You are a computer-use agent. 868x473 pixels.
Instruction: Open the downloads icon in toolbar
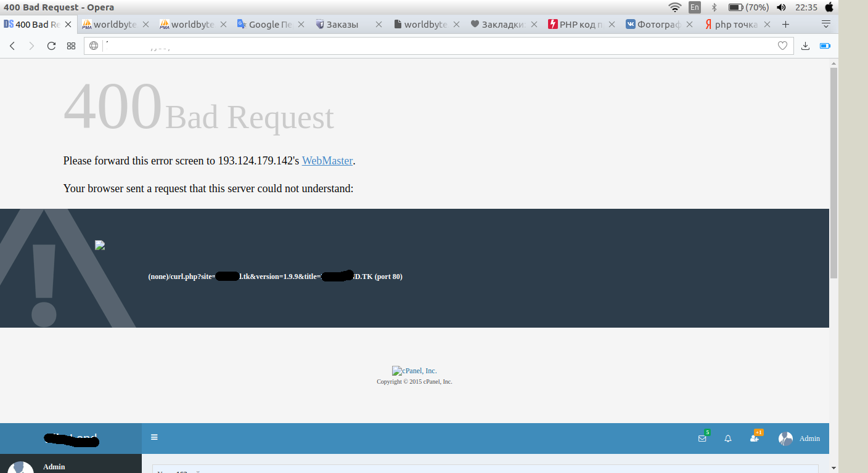coord(805,46)
